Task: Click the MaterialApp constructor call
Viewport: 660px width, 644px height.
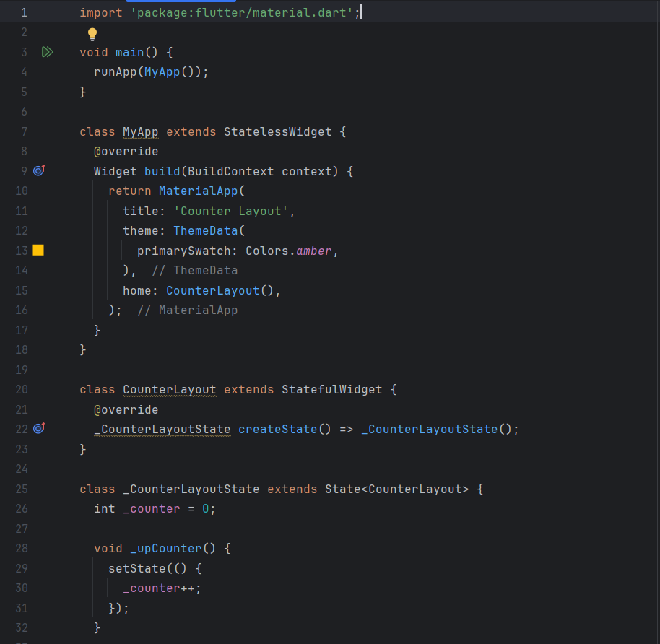Action: coord(199,191)
